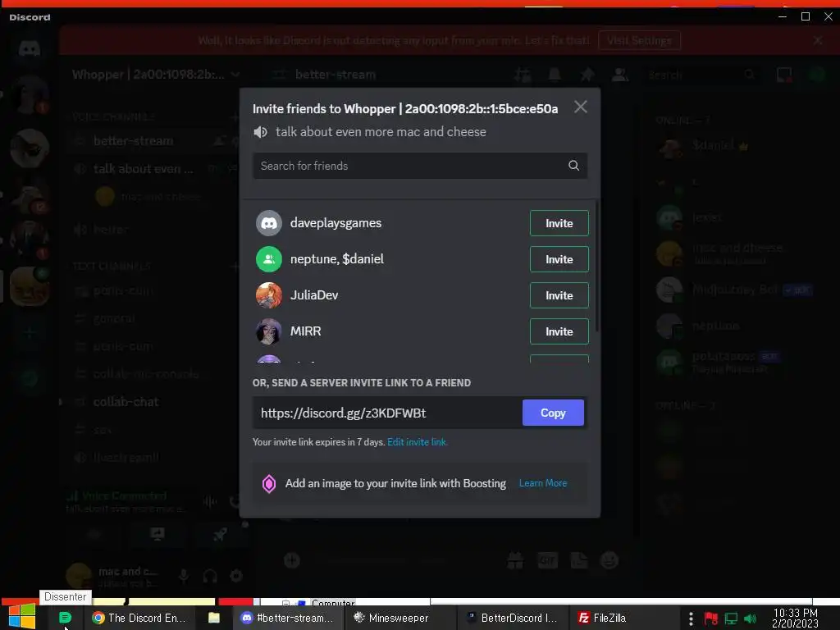Click the boost gem icon

[x=269, y=484]
